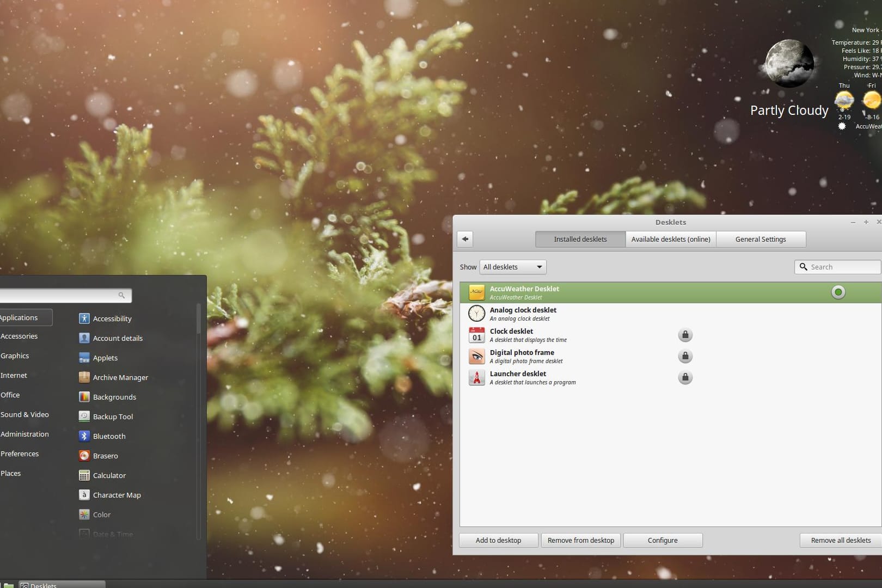Switch to Available desklets (online) tab

click(x=670, y=239)
